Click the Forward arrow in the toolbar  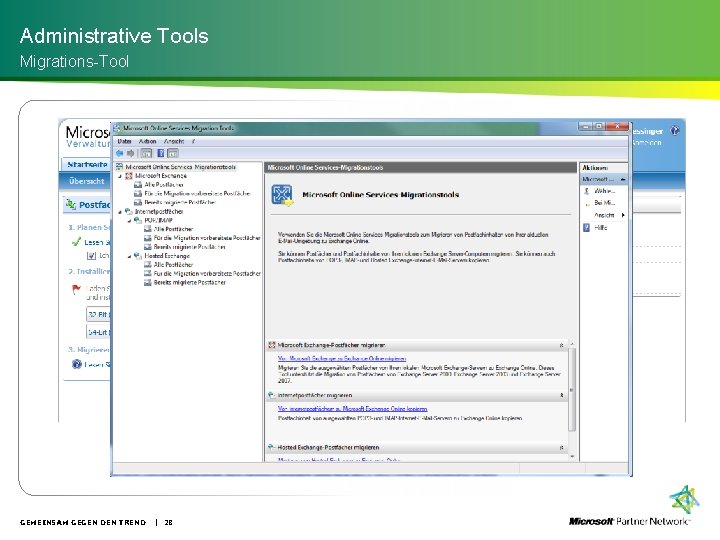point(131,153)
